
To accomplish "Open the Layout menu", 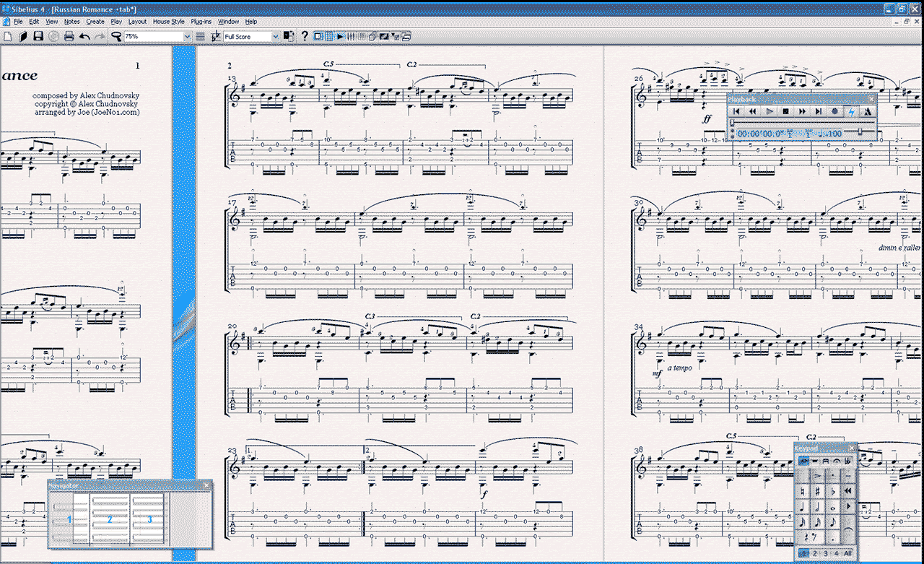I will [x=137, y=22].
